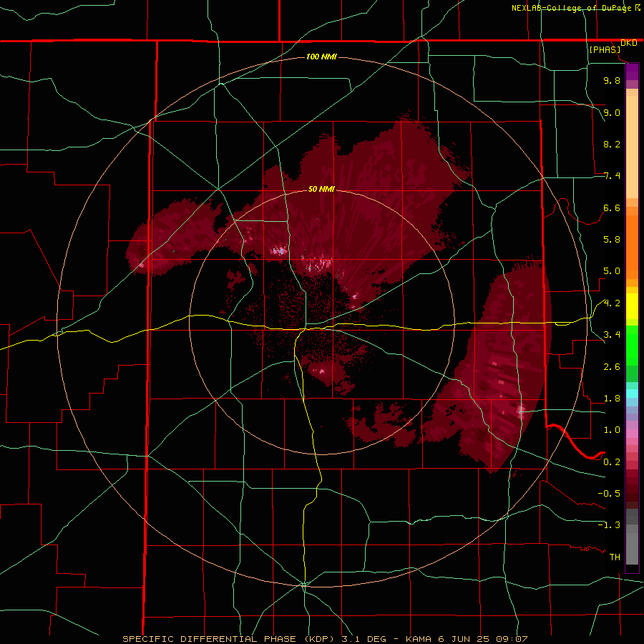Click the 0.2 legend value
This screenshot has height=644, width=644.
[x=612, y=462]
